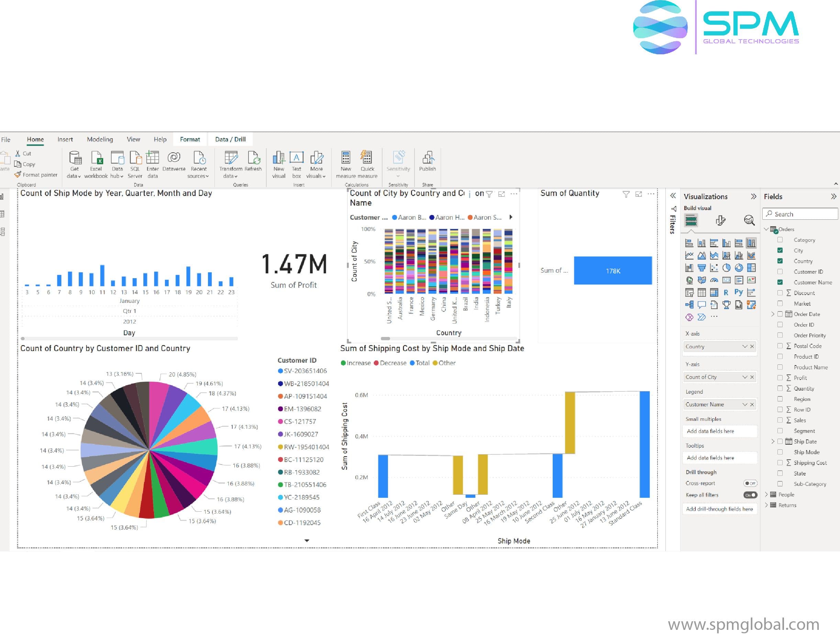Turn off the Keep all filters toggle

(750, 495)
